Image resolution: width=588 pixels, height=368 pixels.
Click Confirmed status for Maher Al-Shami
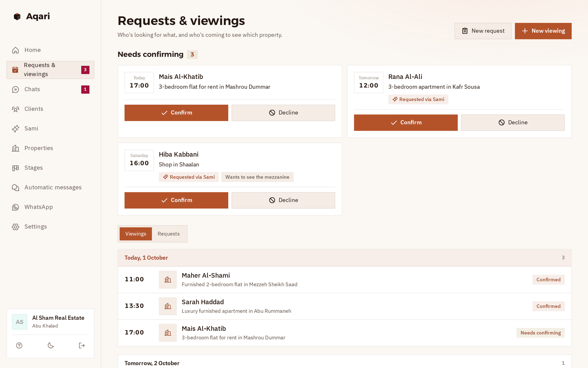(548, 280)
